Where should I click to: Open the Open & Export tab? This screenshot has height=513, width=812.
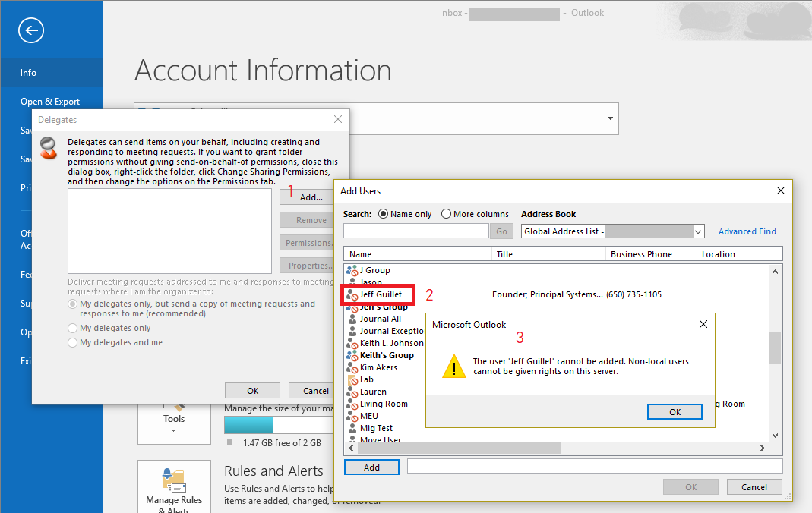[52, 102]
